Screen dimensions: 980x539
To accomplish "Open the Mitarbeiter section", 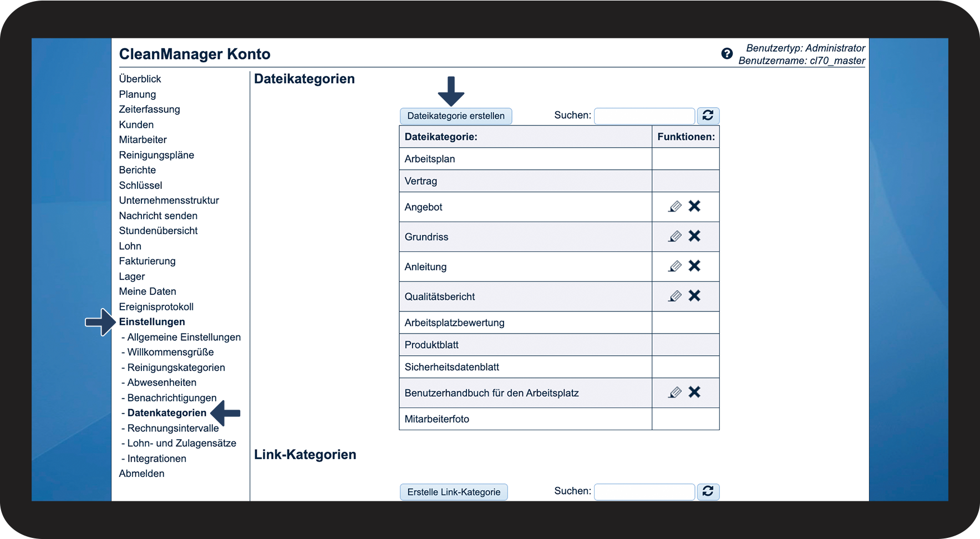I will (x=143, y=140).
